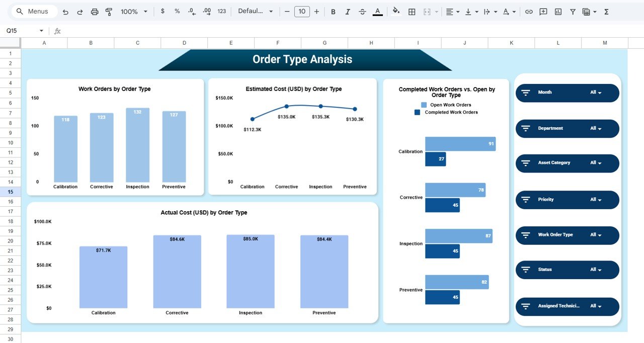The height and width of the screenshot is (343, 644).
Task: Select the Functions (sigma) icon
Action: coord(607,11)
